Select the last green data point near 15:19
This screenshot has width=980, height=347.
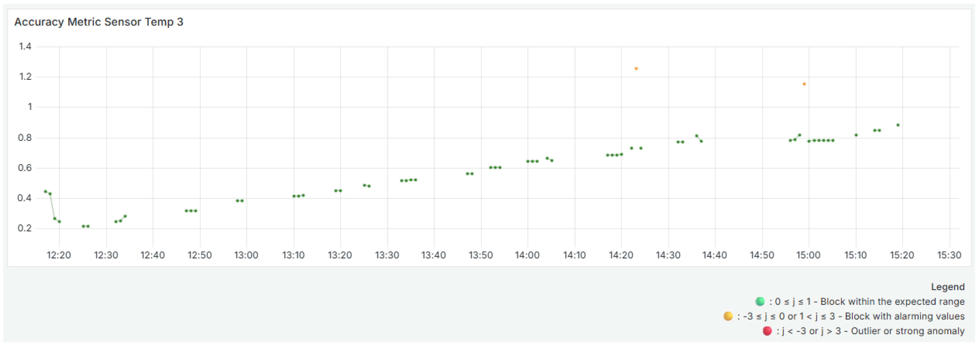(898, 125)
